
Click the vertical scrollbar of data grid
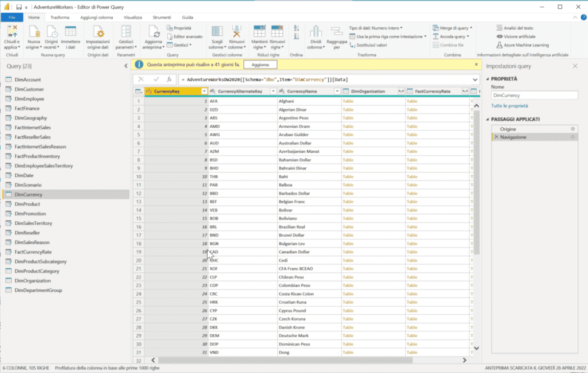pyautogui.click(x=477, y=182)
